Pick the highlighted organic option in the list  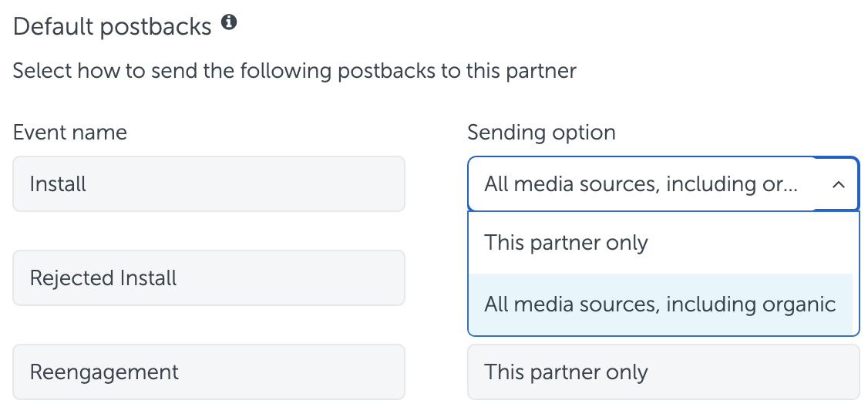click(661, 304)
